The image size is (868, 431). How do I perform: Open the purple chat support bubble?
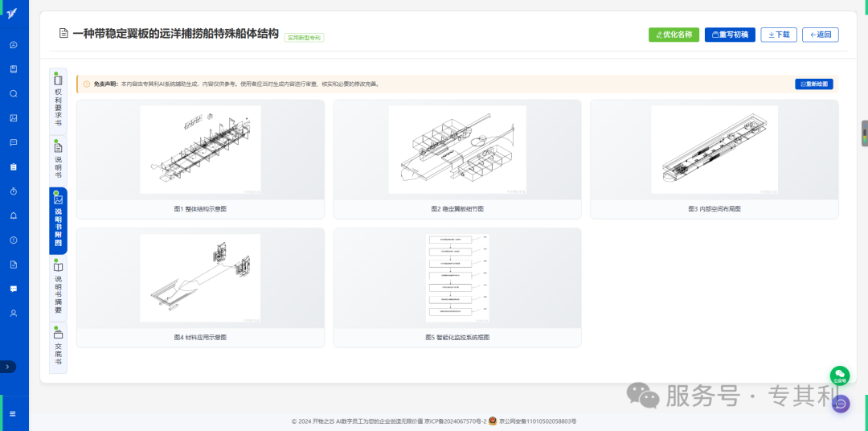pos(841,404)
